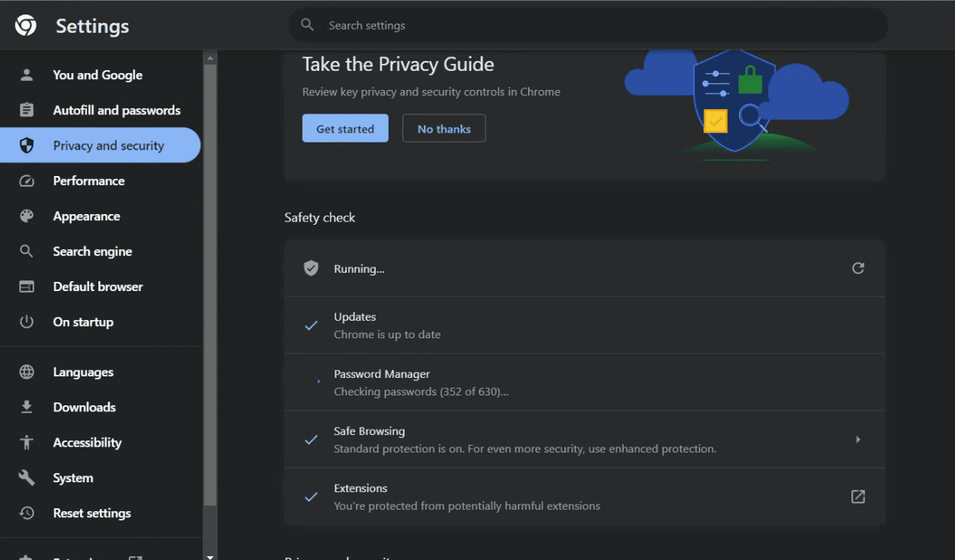Click the Appearance palette icon

27,216
